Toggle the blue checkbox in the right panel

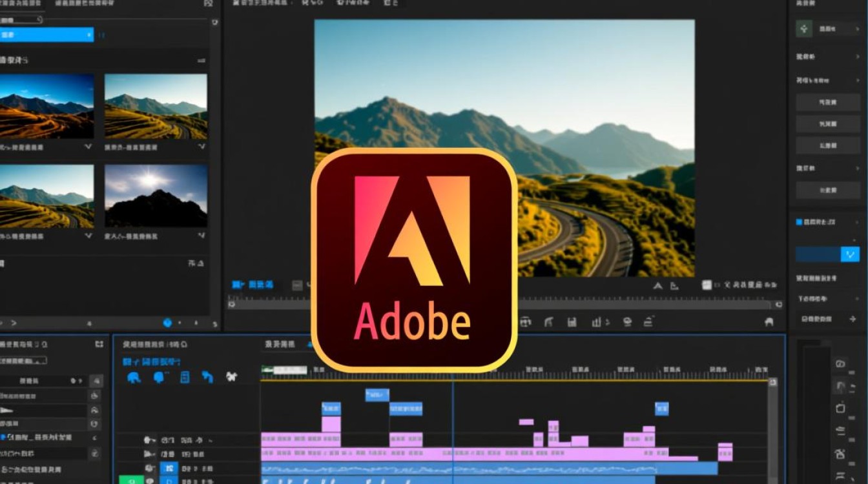[x=799, y=222]
